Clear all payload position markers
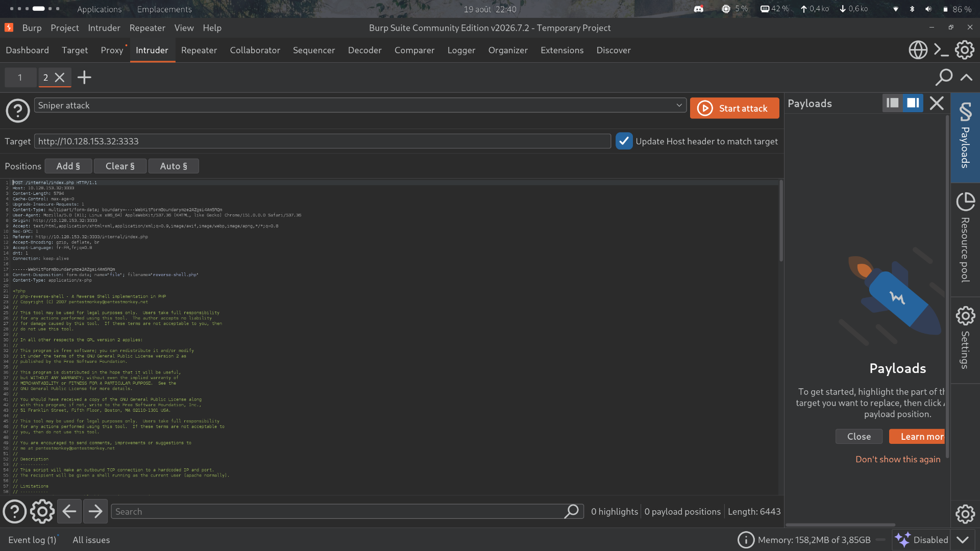The image size is (980, 551). [x=120, y=166]
